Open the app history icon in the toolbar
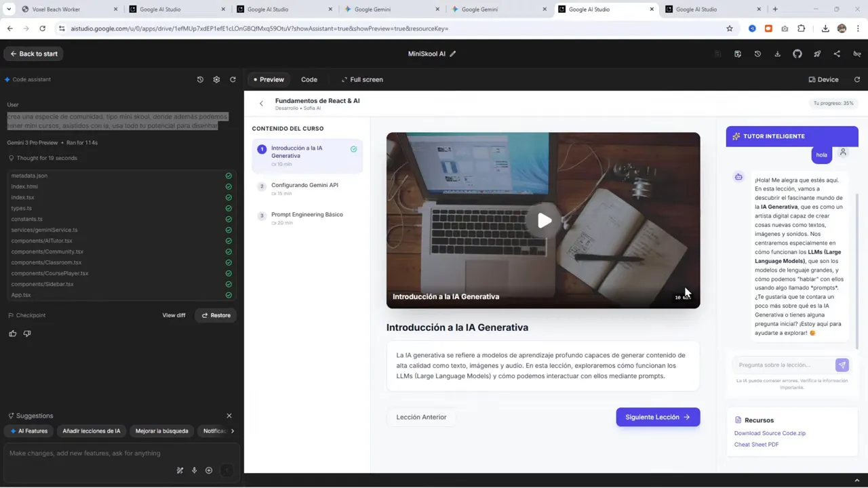The image size is (868, 488). click(x=757, y=54)
